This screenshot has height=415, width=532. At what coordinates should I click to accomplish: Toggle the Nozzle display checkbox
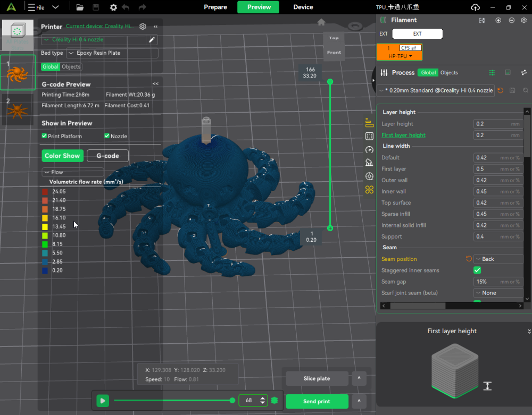(107, 136)
